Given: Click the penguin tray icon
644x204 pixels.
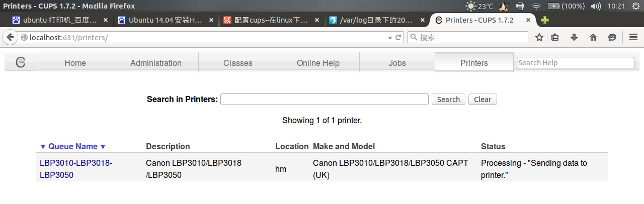Looking at the screenshot, I should click(504, 6).
